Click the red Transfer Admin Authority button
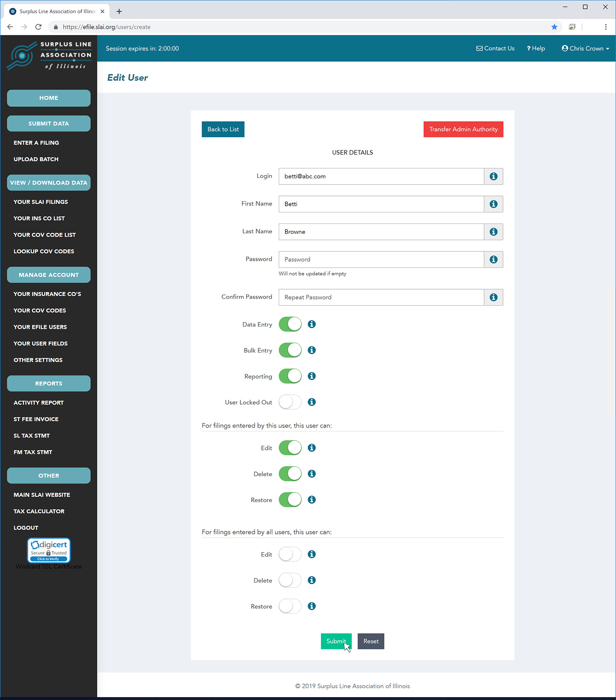The height and width of the screenshot is (700, 616). [x=463, y=129]
